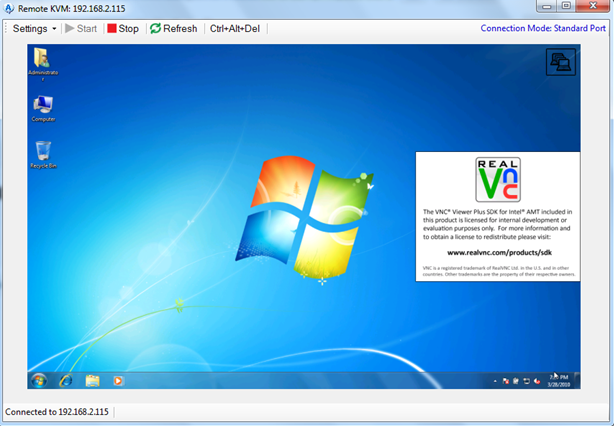The image size is (614, 426).
Task: Minimize the Remote KVM window
Action: coord(547,6)
